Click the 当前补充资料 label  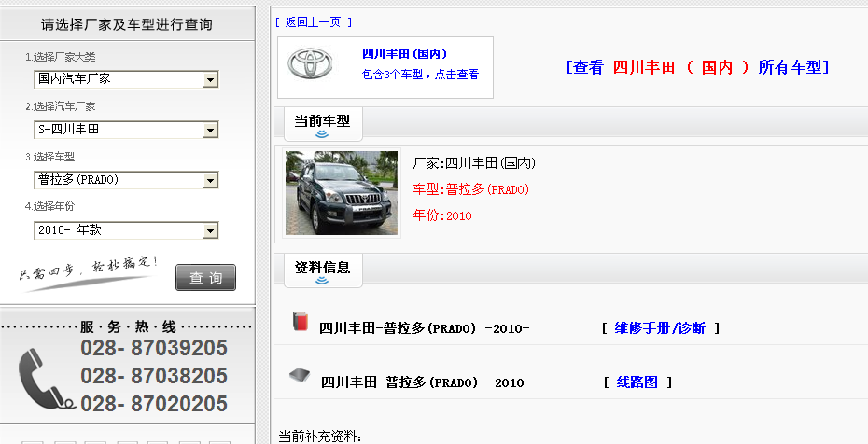coord(319,437)
